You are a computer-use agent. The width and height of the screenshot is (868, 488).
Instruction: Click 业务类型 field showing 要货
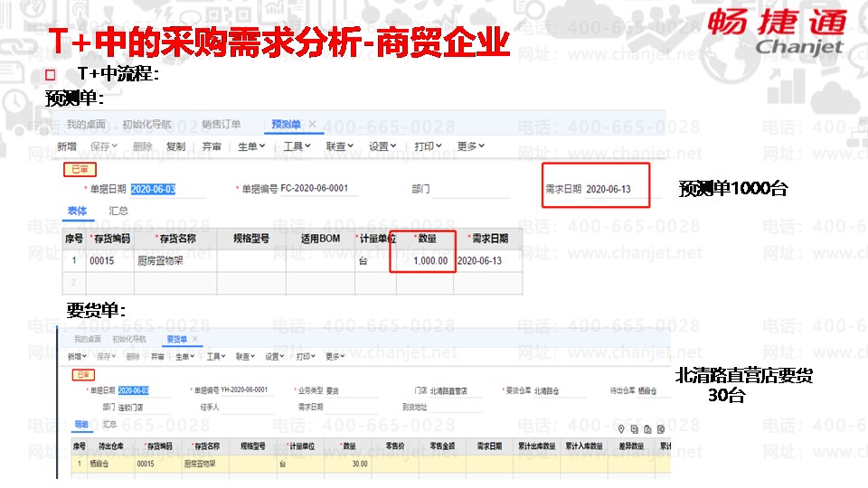[x=352, y=390]
